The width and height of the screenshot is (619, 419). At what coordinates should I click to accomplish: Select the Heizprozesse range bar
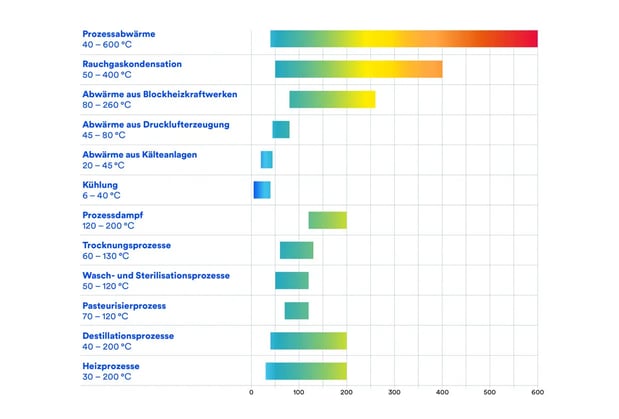306,371
